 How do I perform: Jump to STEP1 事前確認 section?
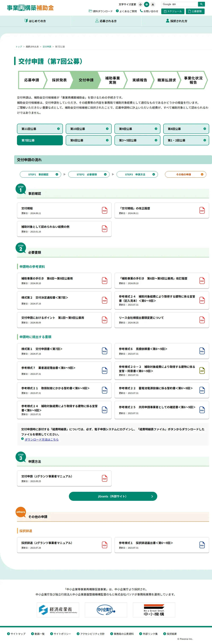pyautogui.click(x=40, y=174)
